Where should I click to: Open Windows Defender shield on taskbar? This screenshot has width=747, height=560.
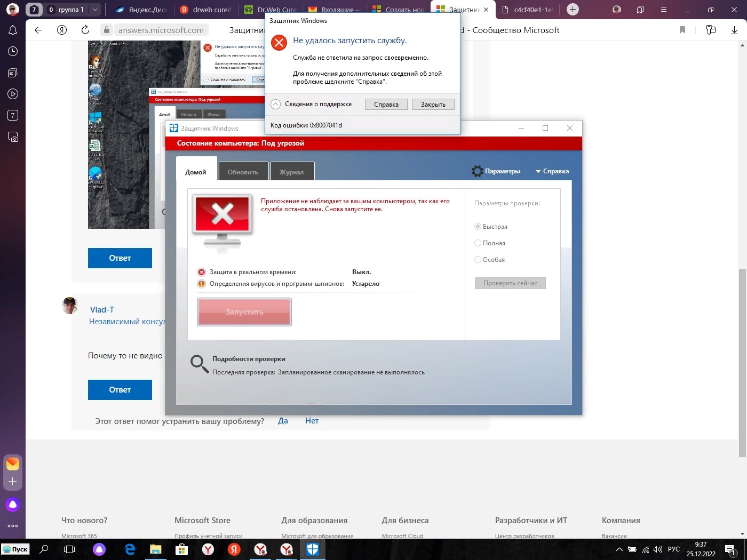[313, 549]
